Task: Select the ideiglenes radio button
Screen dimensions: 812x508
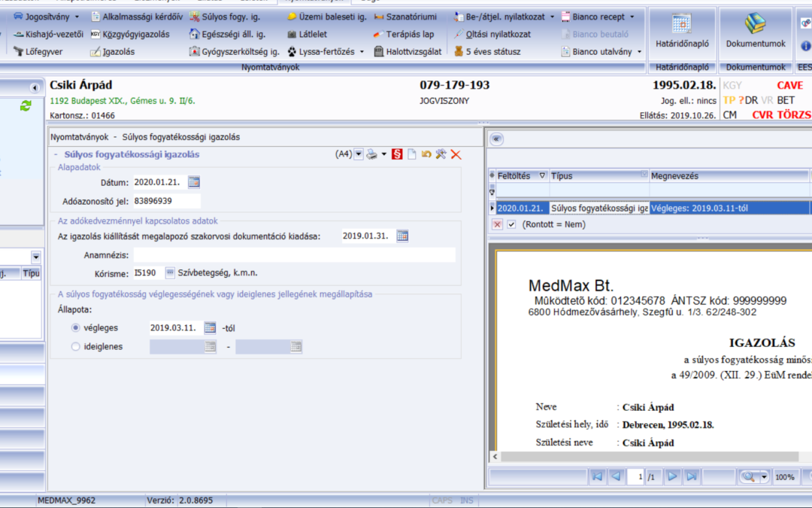Action: (75, 347)
